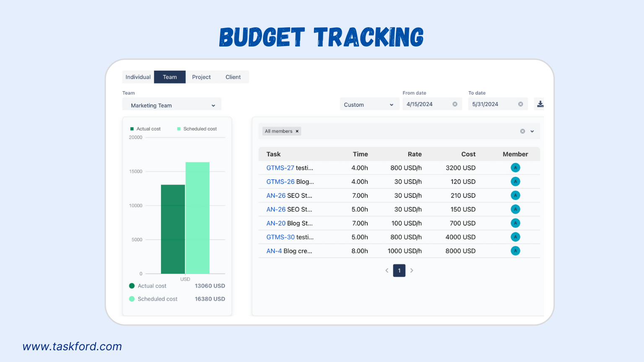Click member avatar in 210 USD row

(515, 195)
